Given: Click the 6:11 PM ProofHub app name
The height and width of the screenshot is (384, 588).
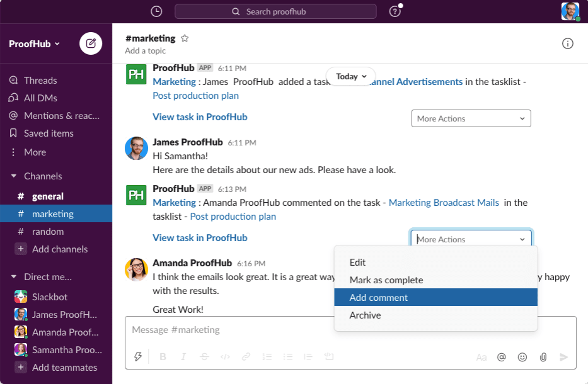Looking at the screenshot, I should pyautogui.click(x=173, y=68).
